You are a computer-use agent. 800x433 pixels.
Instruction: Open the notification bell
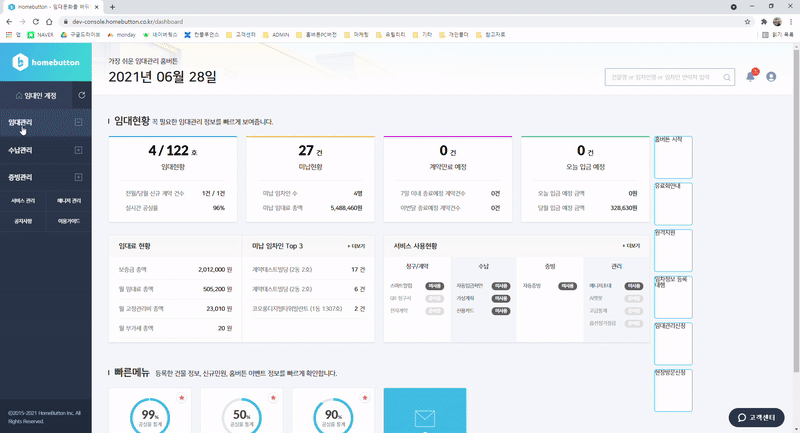751,76
